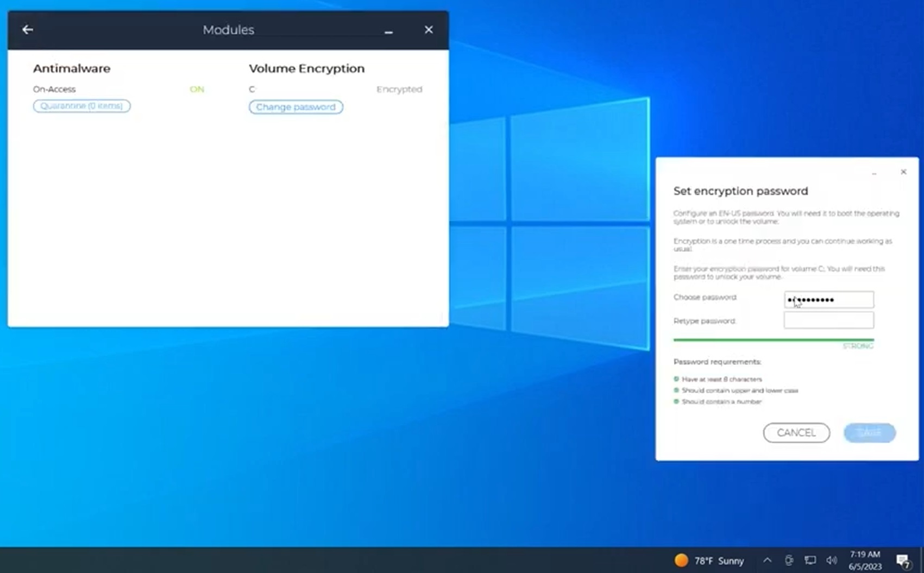
Task: Open the Meet Now tray icon
Action: click(x=789, y=560)
